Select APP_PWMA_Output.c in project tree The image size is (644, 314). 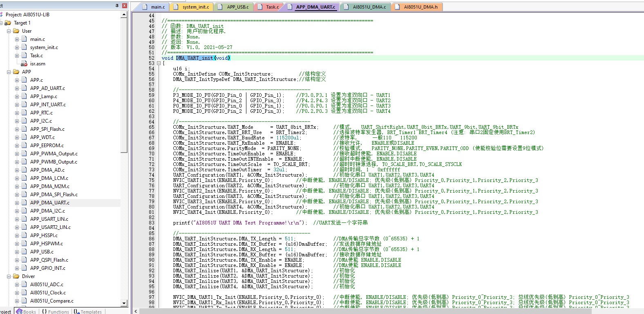click(x=54, y=154)
